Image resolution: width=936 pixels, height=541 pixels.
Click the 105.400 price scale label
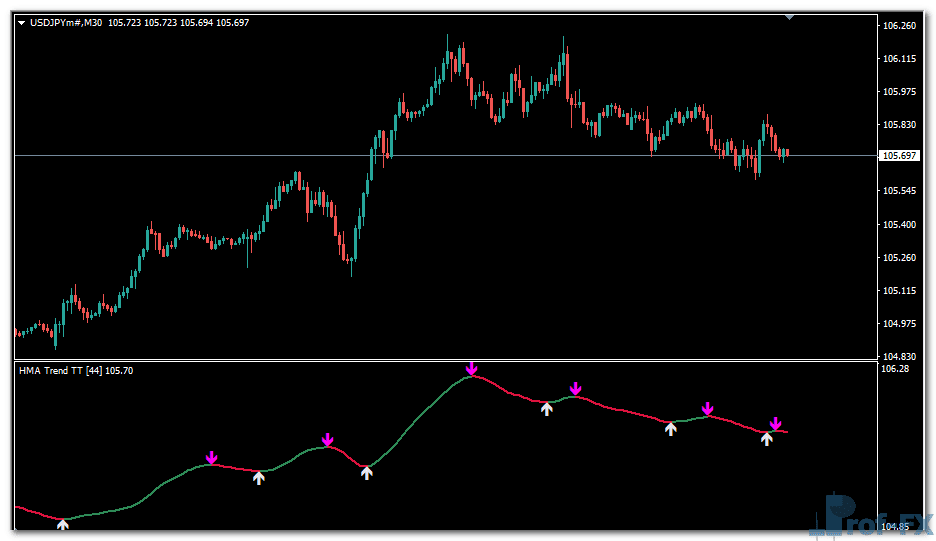[900, 224]
